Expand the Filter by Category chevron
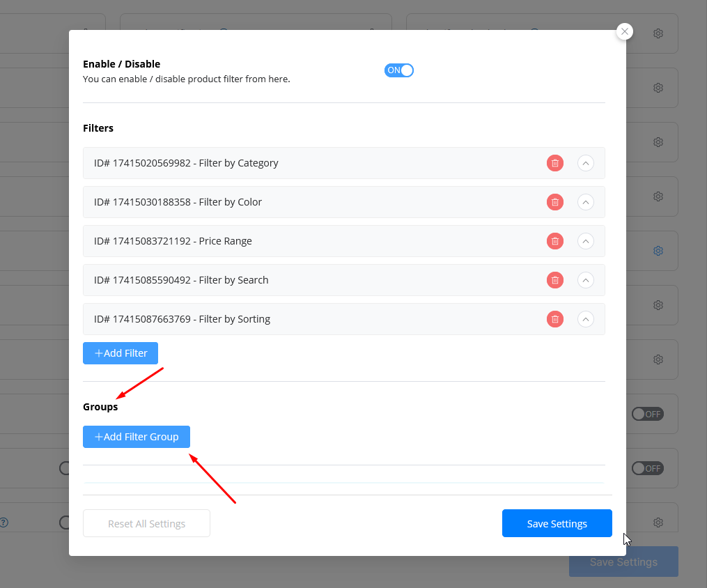The width and height of the screenshot is (707, 588). [x=586, y=163]
